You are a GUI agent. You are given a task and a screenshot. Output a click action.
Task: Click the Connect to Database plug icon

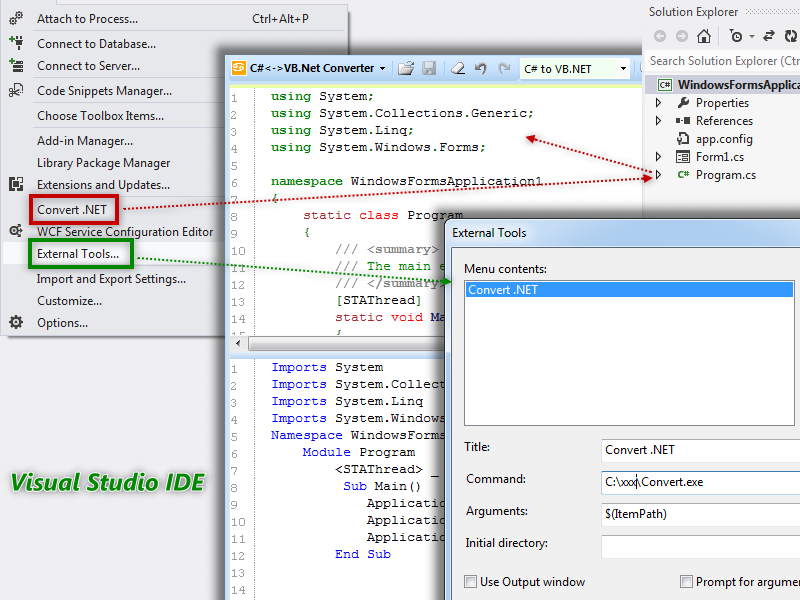[x=16, y=42]
